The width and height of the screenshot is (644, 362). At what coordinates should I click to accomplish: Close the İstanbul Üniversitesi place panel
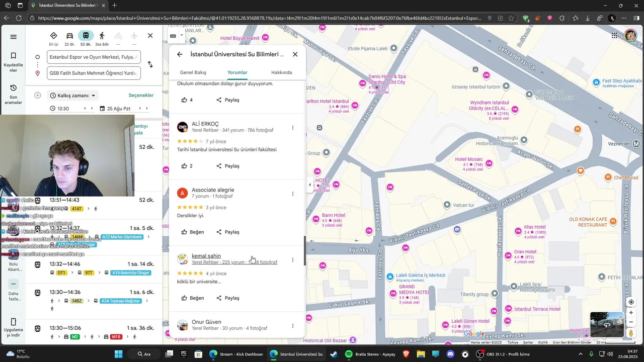[x=295, y=54]
